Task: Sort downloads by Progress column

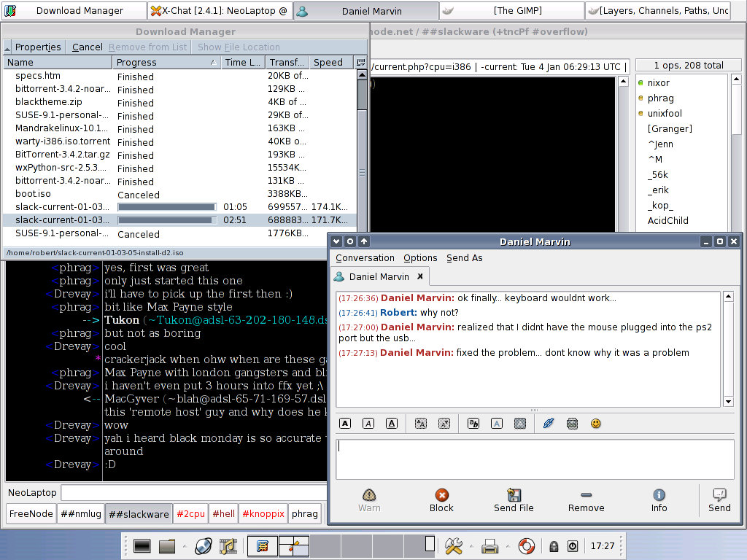Action: (166, 63)
